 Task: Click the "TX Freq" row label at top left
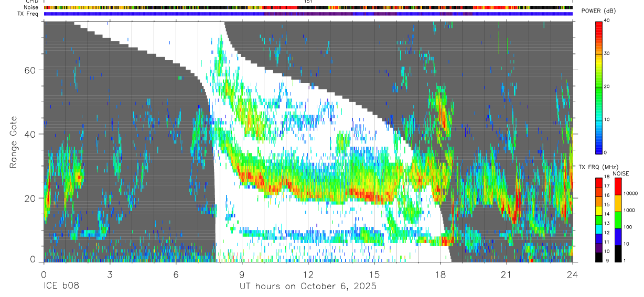[x=29, y=14]
